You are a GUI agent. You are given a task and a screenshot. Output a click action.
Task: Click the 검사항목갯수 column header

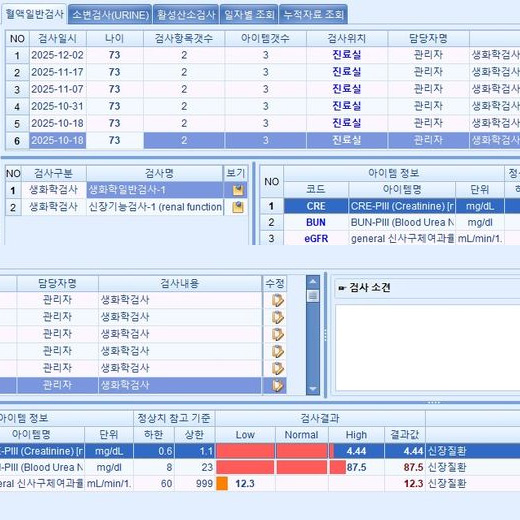184,39
